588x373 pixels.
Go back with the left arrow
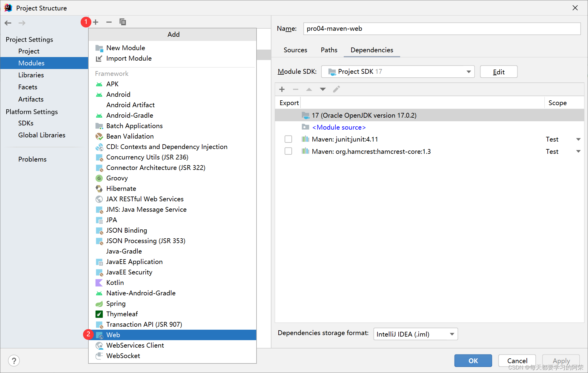coord(8,23)
